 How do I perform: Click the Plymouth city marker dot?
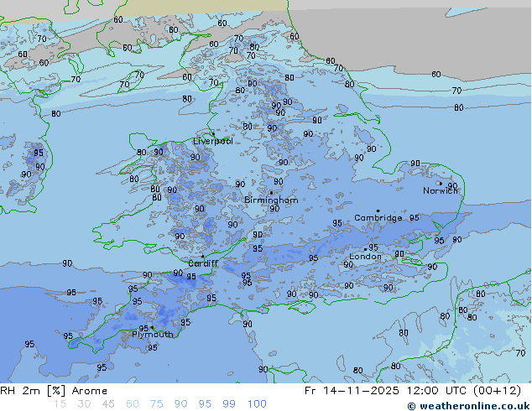coord(152,327)
